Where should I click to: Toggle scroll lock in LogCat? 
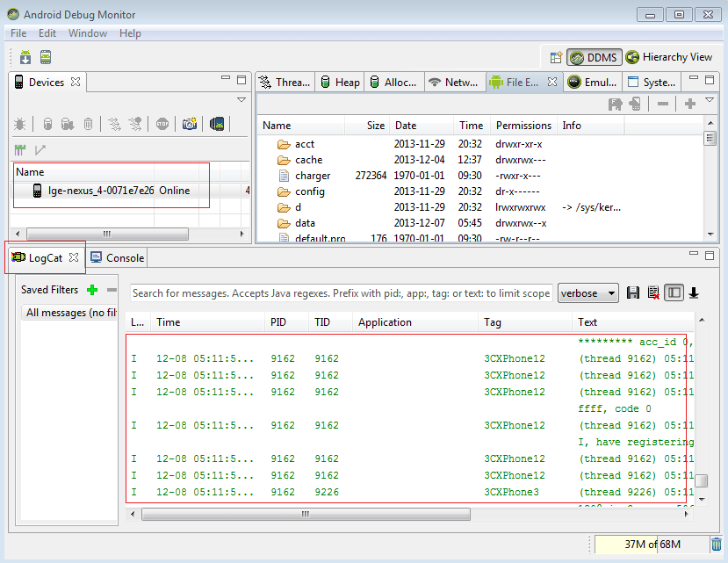694,292
